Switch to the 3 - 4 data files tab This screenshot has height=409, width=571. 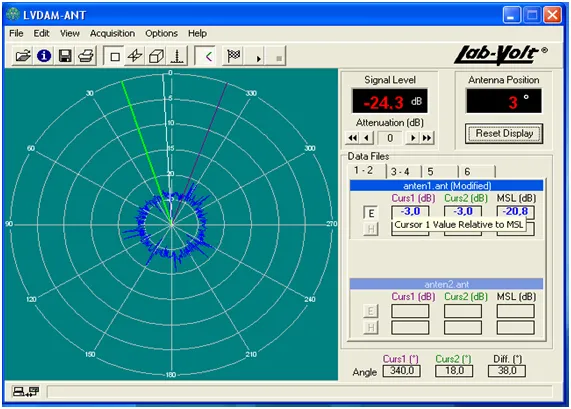[400, 172]
